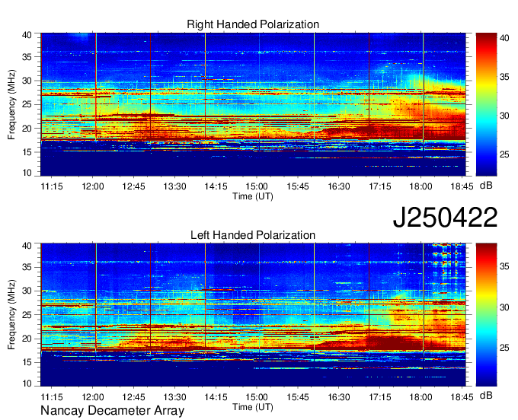518x420 pixels.
Task: Click the 12:00 time tick under Left Handed plot
Action: (93, 396)
